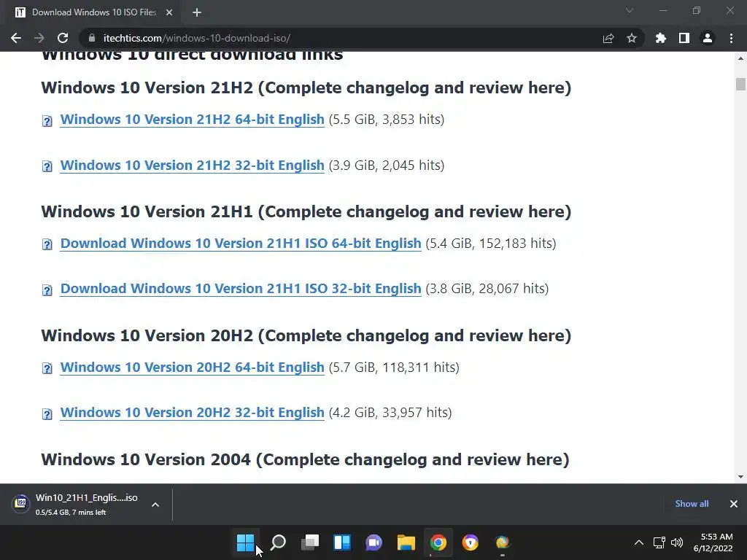Click file icon beside 21H1 ISO 64-bit link
This screenshot has height=560, width=747.
pyautogui.click(x=47, y=245)
